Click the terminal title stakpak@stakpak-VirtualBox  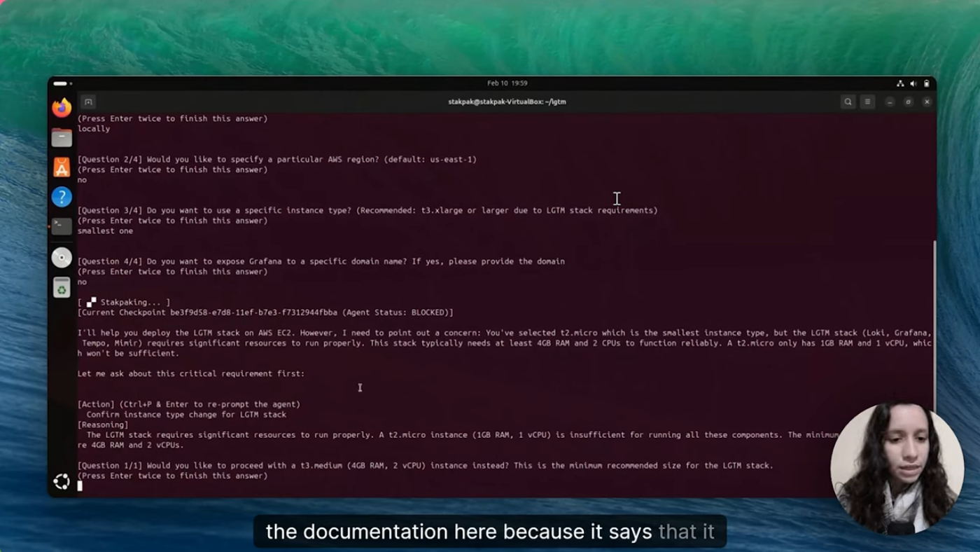pyautogui.click(x=507, y=102)
